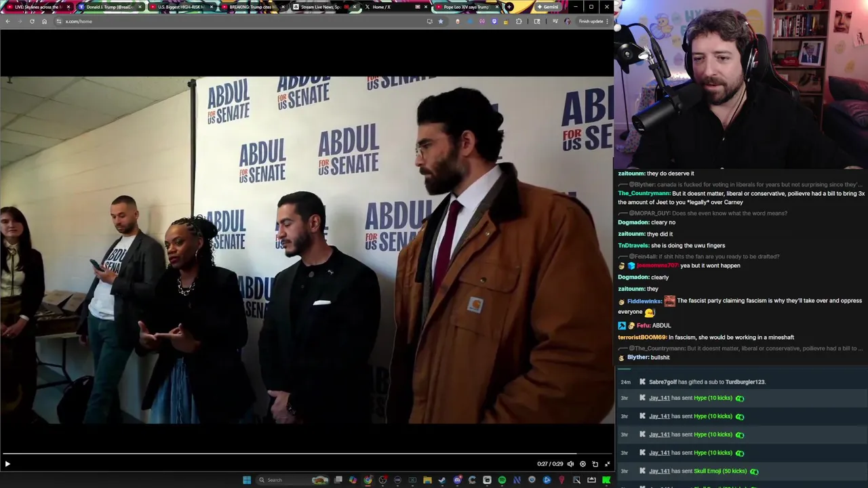868x488 pixels.
Task: Click chat message 'she is doing the uwu fingers'
Action: [x=688, y=245]
